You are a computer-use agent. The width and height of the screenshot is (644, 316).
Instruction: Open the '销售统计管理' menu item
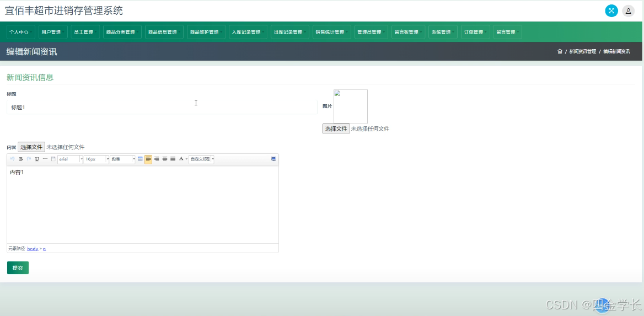(332, 32)
